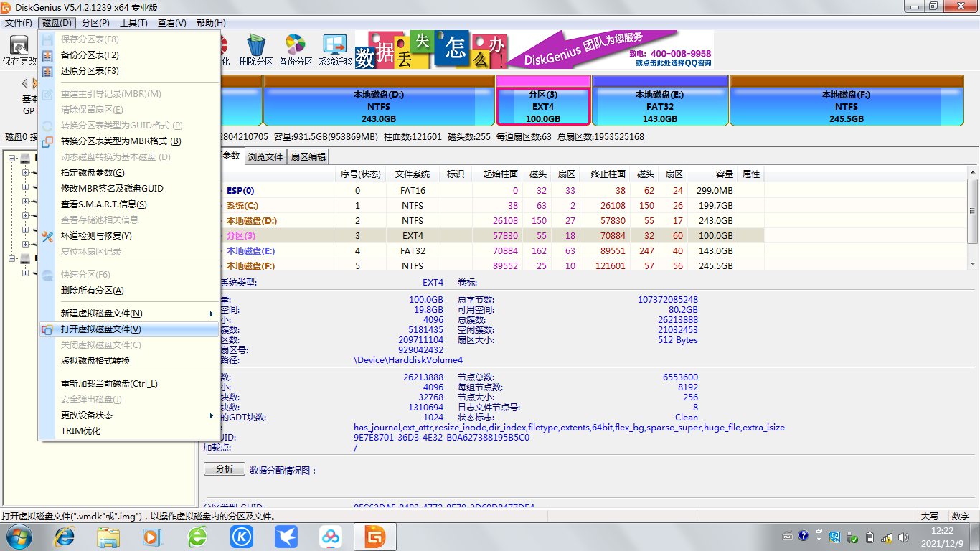Click the DiskGenius banner advertisement
Image resolution: width=980 pixels, height=551 pixels.
(534, 50)
